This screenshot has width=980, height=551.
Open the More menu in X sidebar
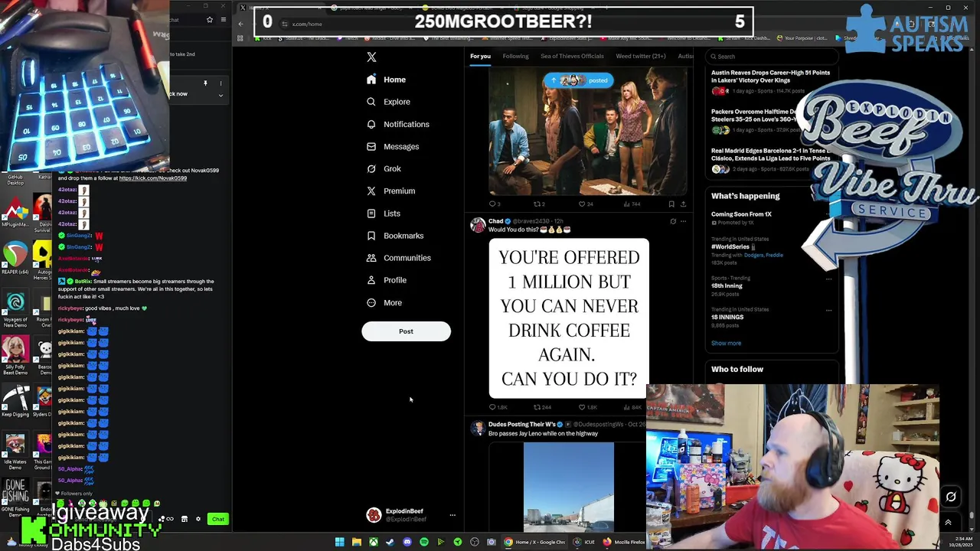384,302
